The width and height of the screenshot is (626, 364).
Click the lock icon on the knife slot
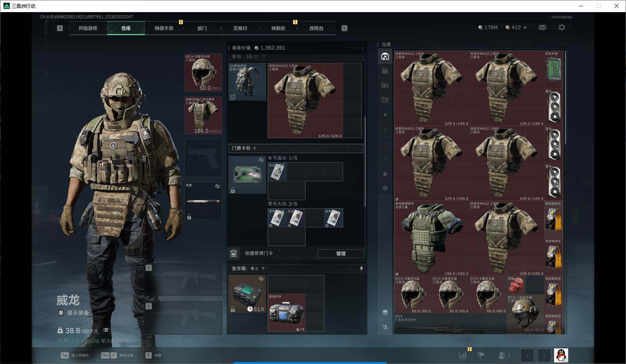(189, 216)
